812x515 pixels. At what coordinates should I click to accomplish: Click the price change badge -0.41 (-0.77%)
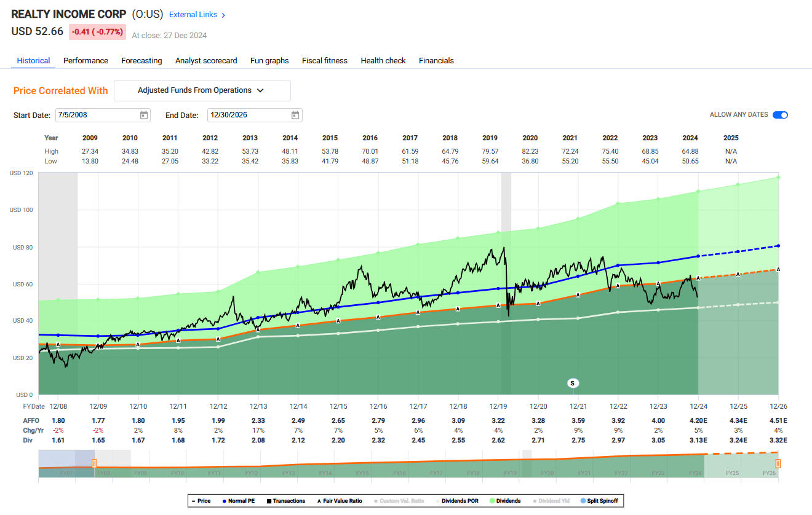tap(97, 32)
